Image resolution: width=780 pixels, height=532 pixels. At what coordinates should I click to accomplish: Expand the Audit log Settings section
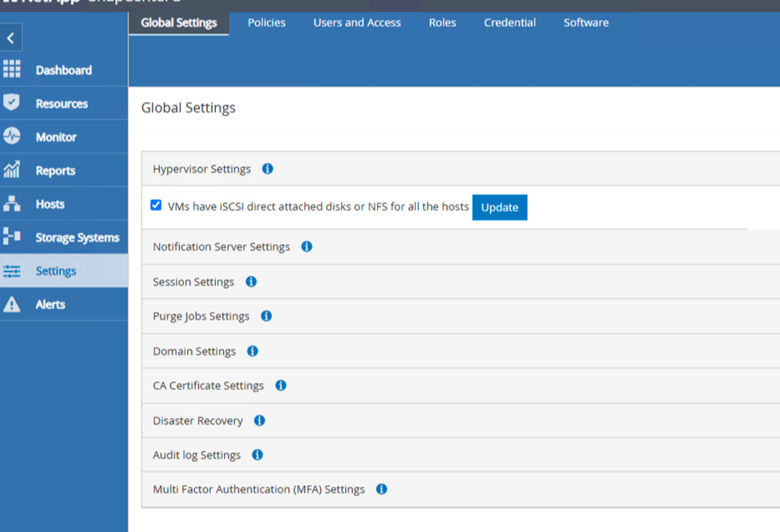[197, 455]
